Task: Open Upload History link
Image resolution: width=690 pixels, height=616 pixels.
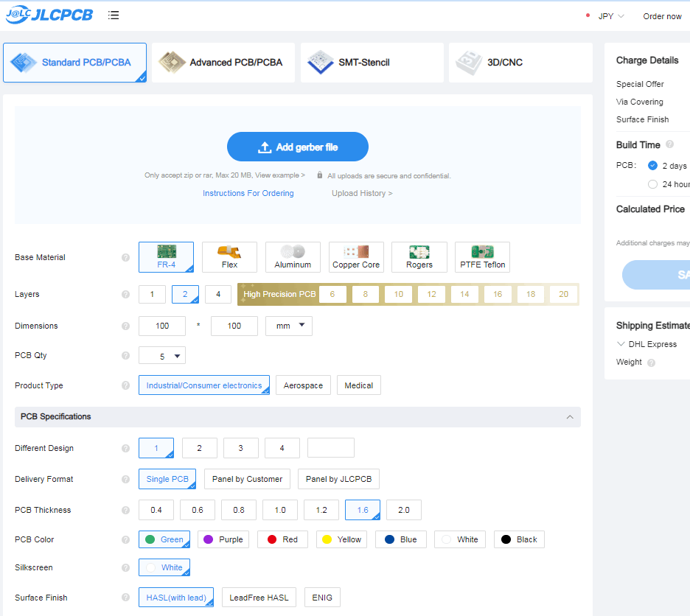Action: point(362,193)
